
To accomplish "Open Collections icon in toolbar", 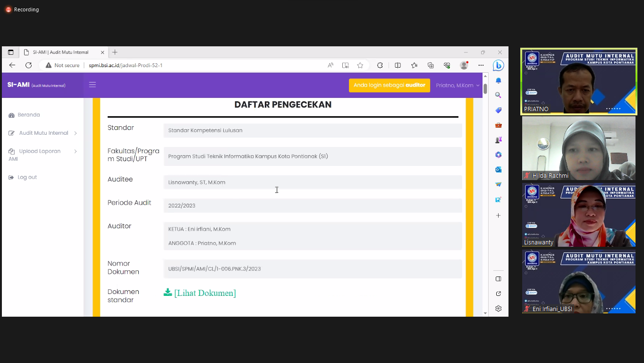I will pyautogui.click(x=431, y=65).
